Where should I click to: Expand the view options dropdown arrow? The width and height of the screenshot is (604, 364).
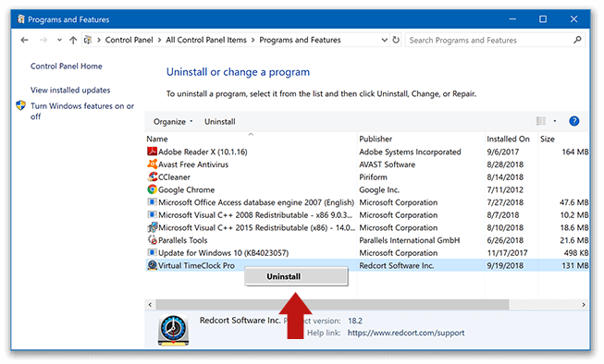pos(555,121)
